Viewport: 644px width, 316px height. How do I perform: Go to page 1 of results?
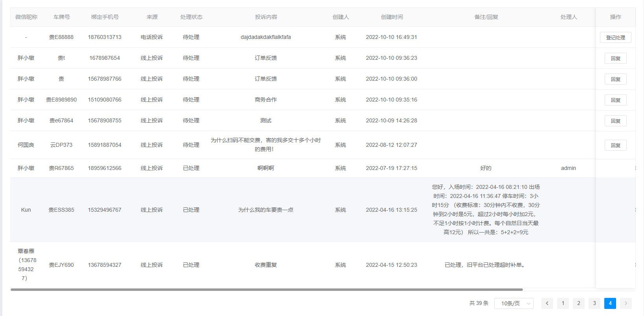[563, 303]
